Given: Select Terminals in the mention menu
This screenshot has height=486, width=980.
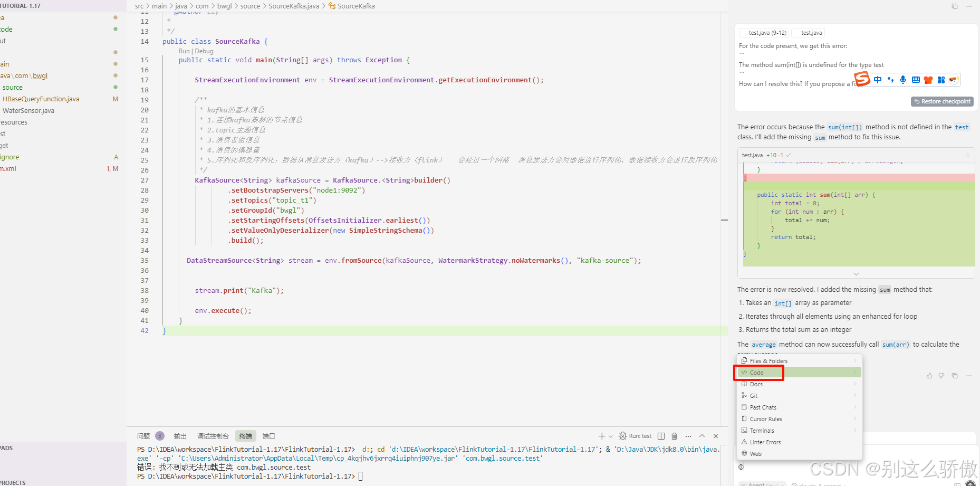Looking at the screenshot, I should click(x=799, y=431).
